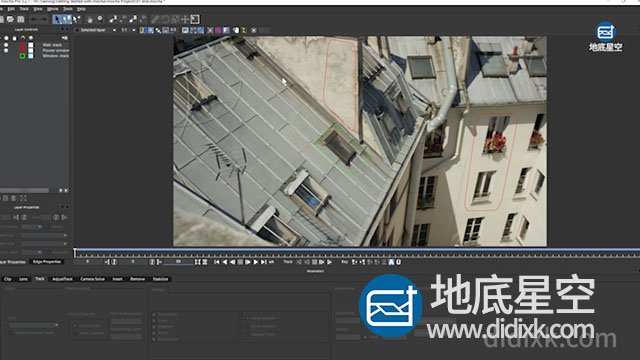Click the open project folder icon
Image resolution: width=640 pixels, height=360 pixels.
(10, 19)
